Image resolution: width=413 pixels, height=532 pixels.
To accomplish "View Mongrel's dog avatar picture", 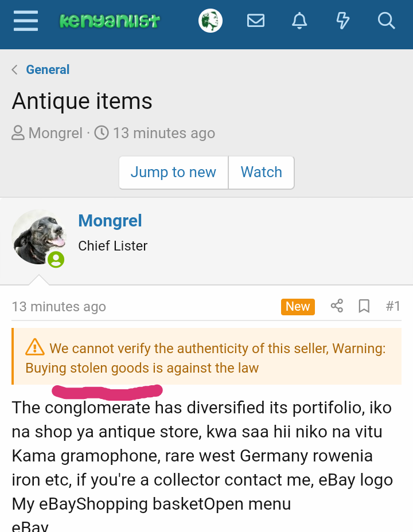I will (x=38, y=236).
